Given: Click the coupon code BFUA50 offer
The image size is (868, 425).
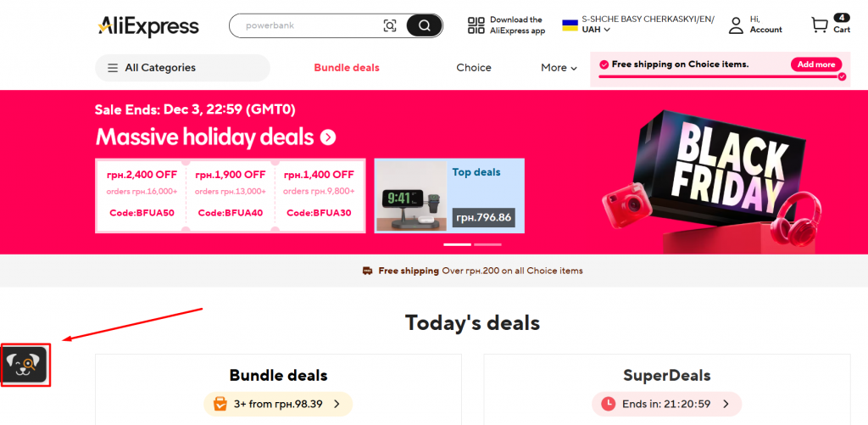Looking at the screenshot, I should (x=141, y=195).
